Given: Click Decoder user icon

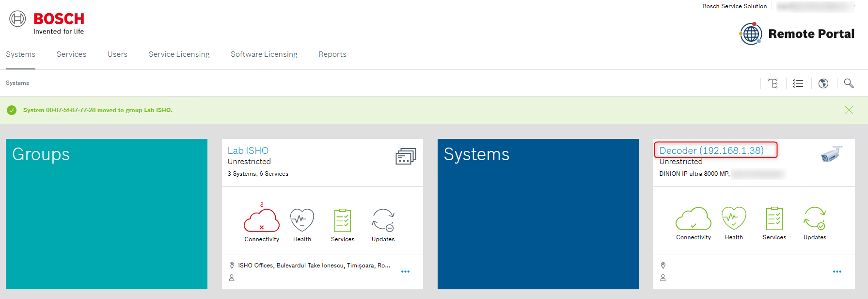Looking at the screenshot, I should click(x=663, y=278).
